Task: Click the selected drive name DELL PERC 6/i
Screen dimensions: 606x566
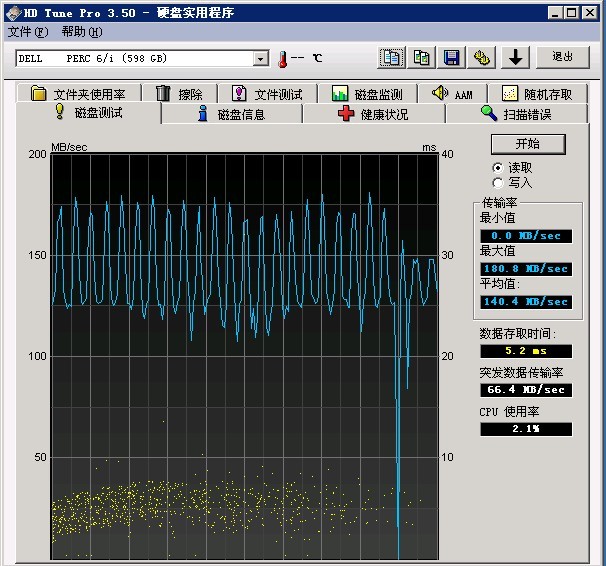Action: pyautogui.click(x=93, y=59)
